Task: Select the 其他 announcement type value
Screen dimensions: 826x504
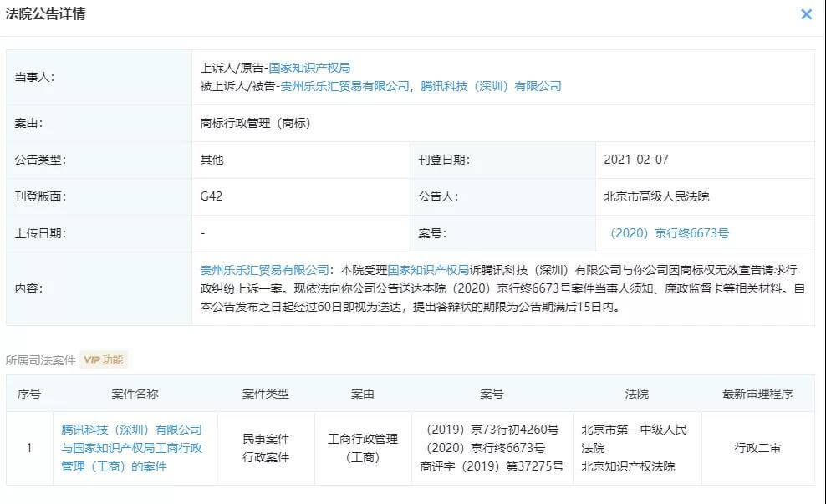Action: (x=212, y=160)
